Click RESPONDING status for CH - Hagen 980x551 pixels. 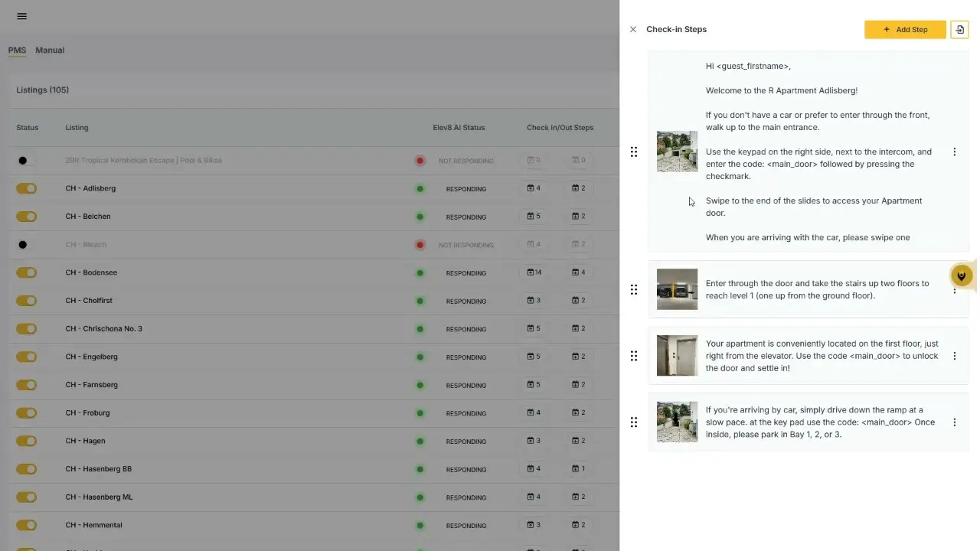[465, 442]
